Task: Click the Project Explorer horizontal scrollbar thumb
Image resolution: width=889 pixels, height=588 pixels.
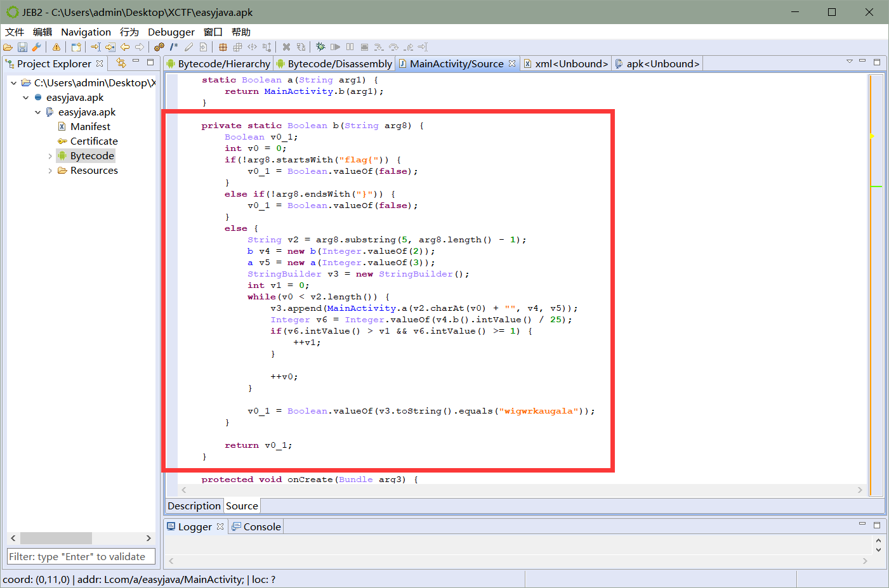Action: pos(56,538)
